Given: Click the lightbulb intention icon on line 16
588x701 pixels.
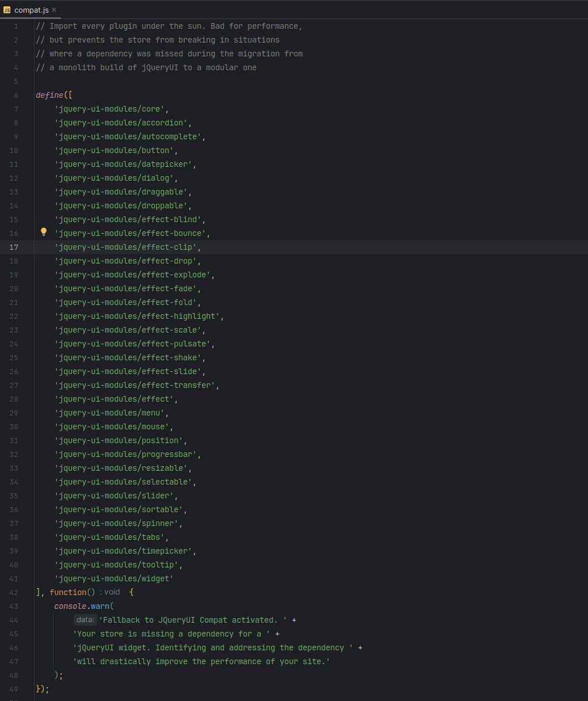Looking at the screenshot, I should [x=43, y=231].
